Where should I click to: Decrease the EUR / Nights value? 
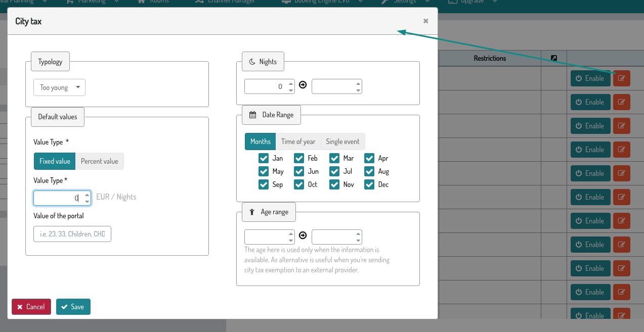pyautogui.click(x=88, y=202)
